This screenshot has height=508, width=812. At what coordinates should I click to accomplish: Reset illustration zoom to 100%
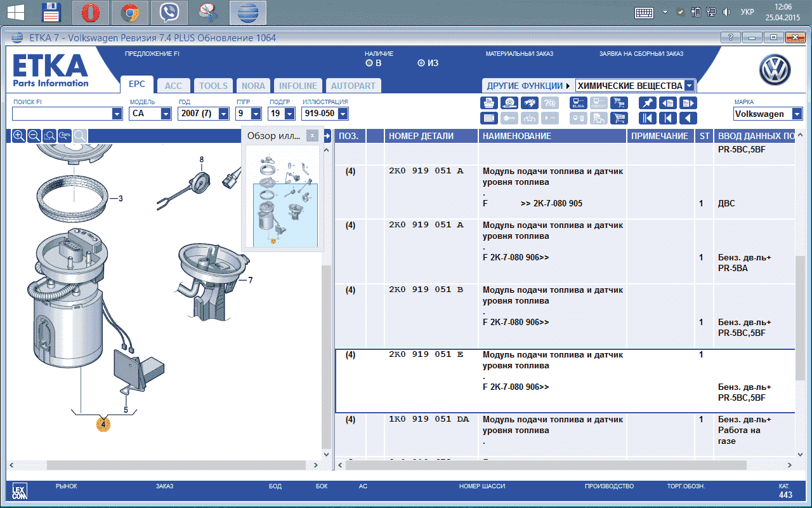pyautogui.click(x=65, y=135)
